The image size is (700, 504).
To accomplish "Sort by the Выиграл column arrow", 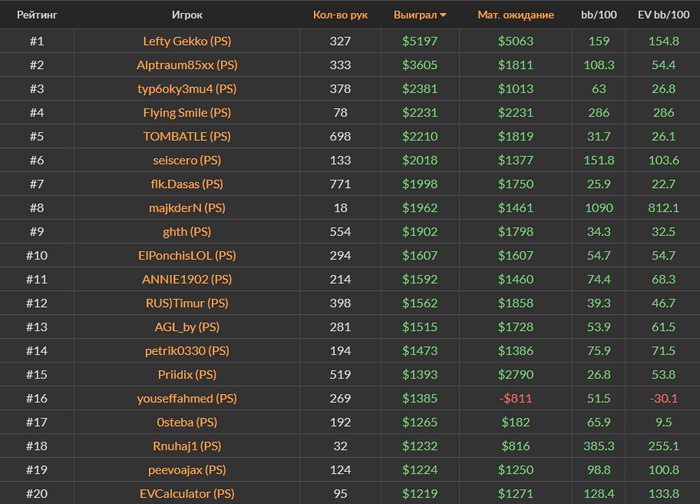I will [x=443, y=16].
